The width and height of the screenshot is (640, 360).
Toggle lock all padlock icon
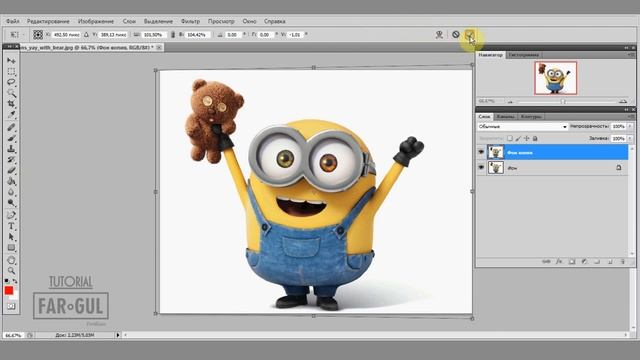(x=535, y=138)
